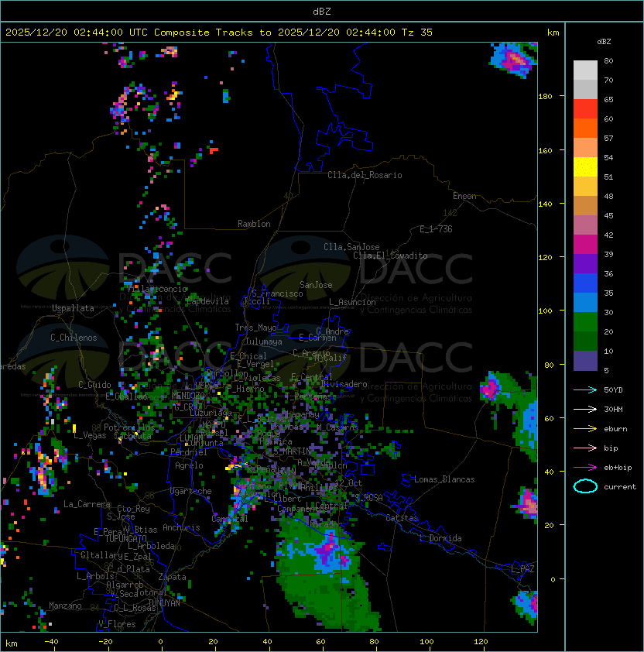
Task: Click the 'MENDOZA' city label
Action: click(188, 396)
